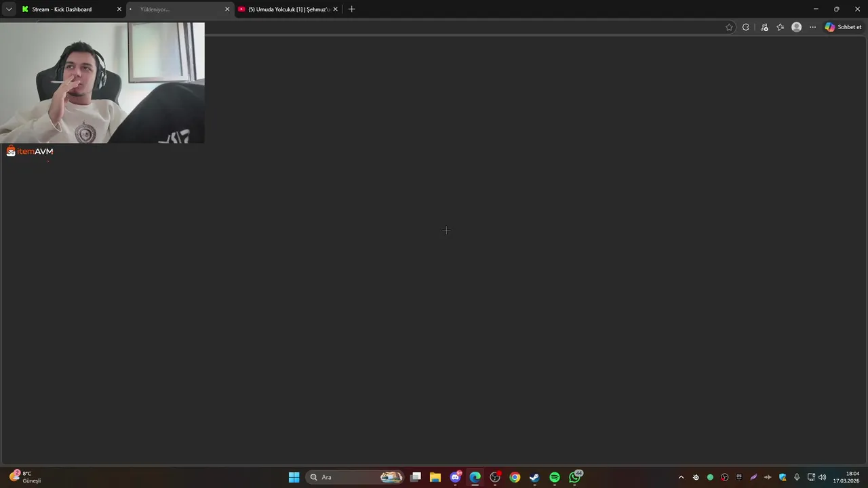868x488 pixels.
Task: Open Steam from the taskbar
Action: (x=534, y=477)
